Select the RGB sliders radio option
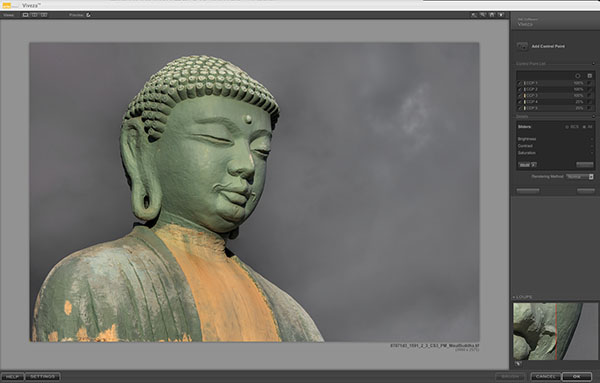The height and width of the screenshot is (383, 600). tap(567, 127)
